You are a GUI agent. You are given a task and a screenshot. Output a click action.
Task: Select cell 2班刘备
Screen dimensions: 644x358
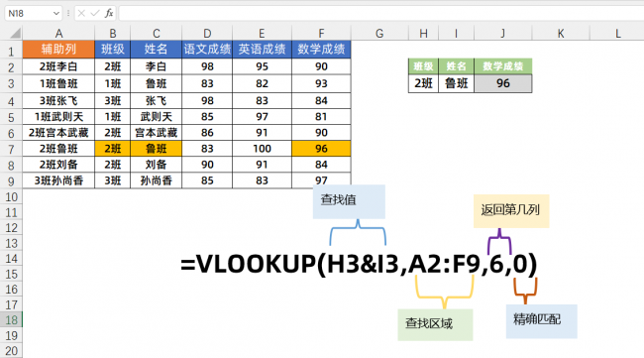tap(58, 165)
